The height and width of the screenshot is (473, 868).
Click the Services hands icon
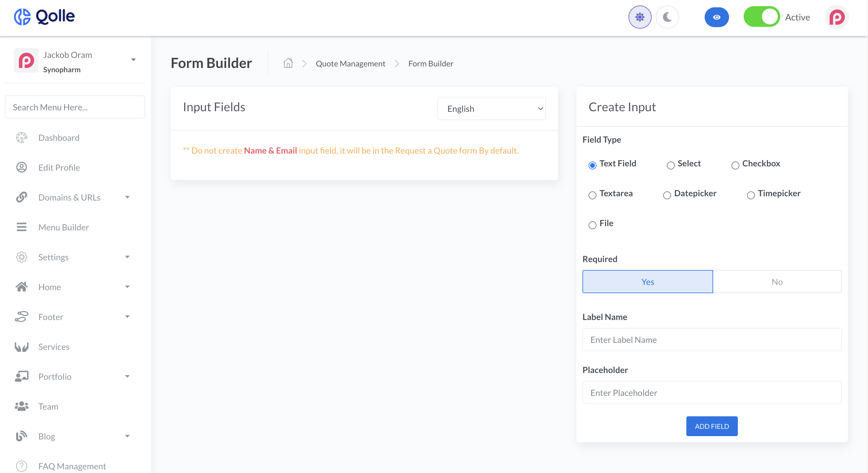click(x=22, y=347)
